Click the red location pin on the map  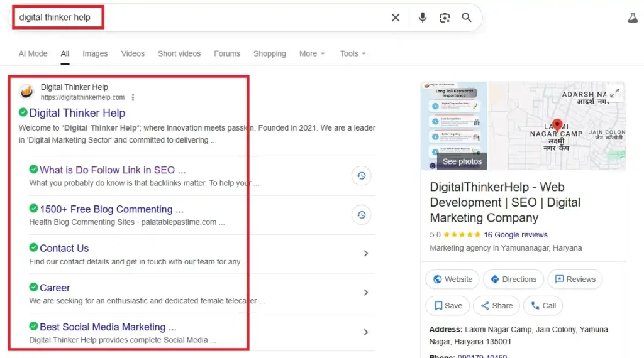(557, 124)
